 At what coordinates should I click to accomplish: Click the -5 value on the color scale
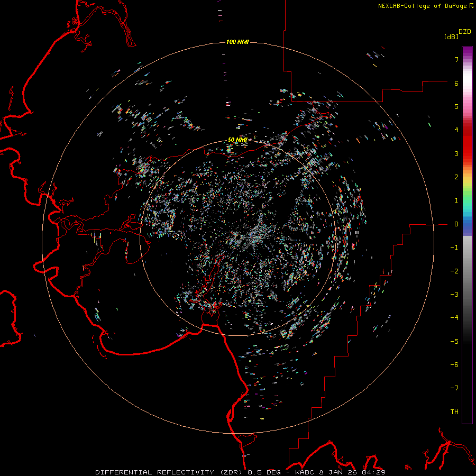(454, 342)
